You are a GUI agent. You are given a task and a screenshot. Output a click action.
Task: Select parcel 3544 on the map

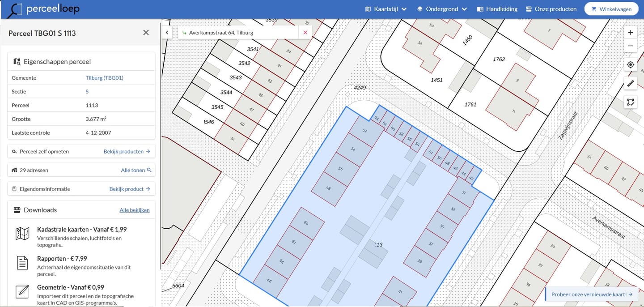pos(226,92)
